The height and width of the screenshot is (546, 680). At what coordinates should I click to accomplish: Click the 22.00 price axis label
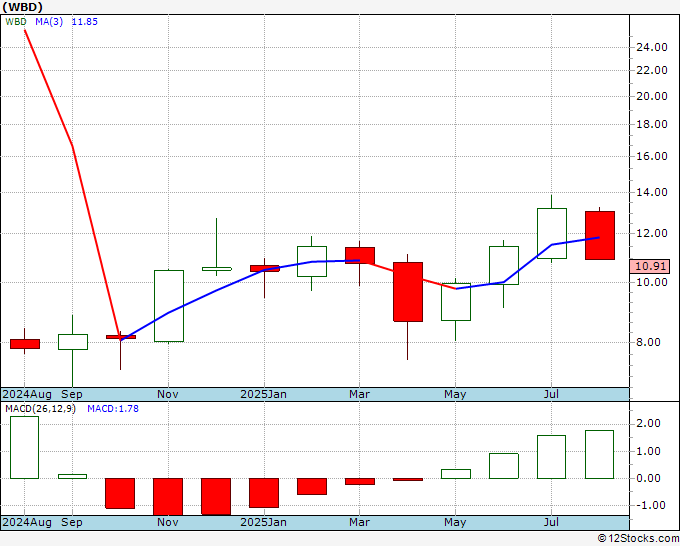click(x=652, y=70)
